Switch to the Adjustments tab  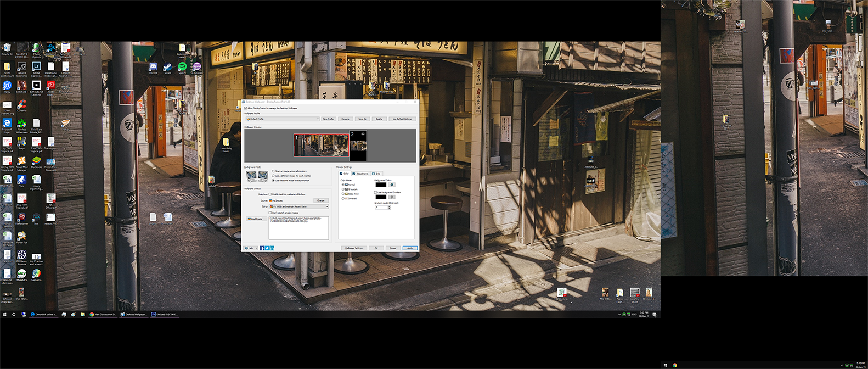click(360, 174)
